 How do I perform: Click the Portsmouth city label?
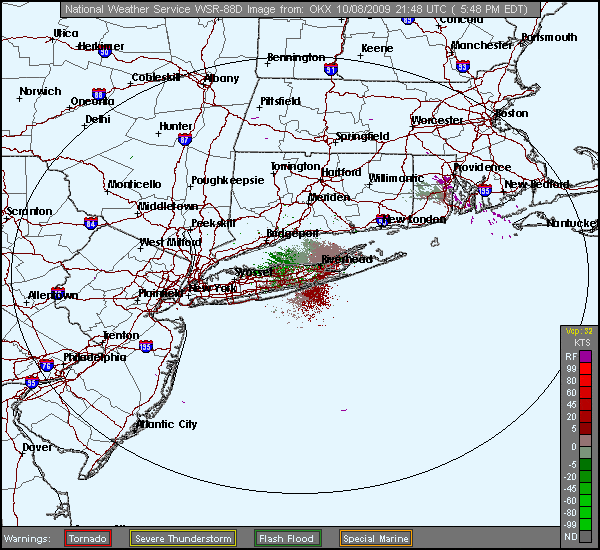point(549,38)
